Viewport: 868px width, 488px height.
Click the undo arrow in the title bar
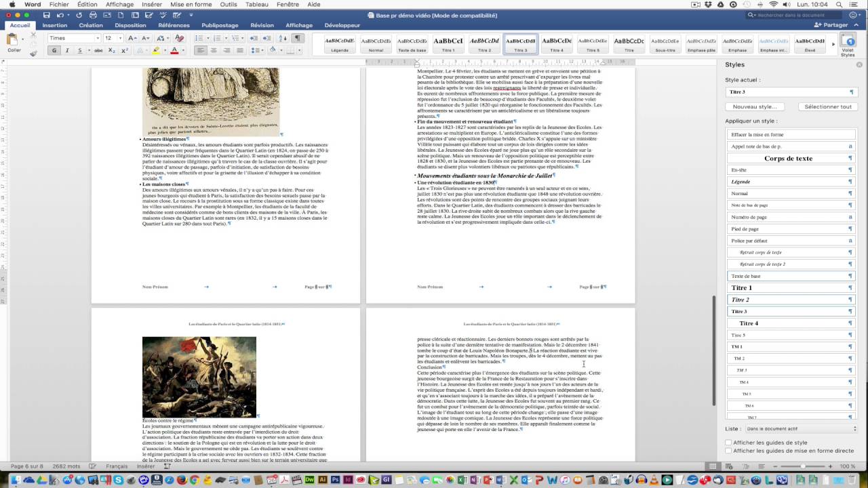pyautogui.click(x=61, y=15)
